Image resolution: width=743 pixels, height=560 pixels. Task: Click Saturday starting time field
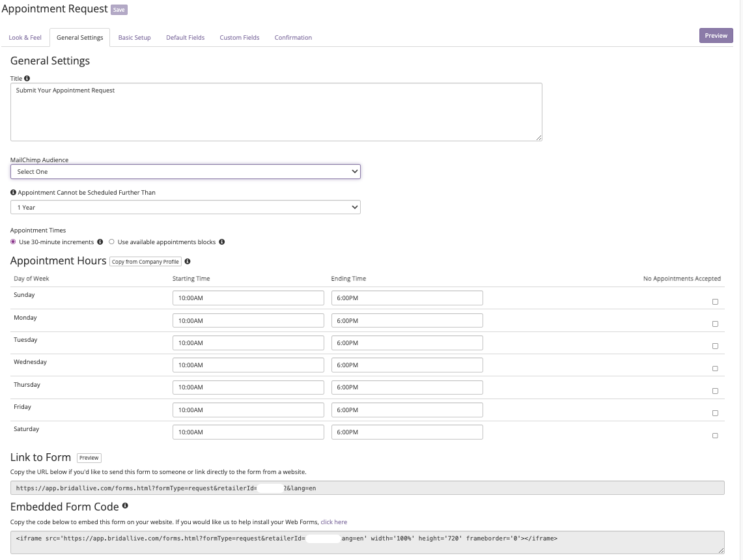[248, 432]
